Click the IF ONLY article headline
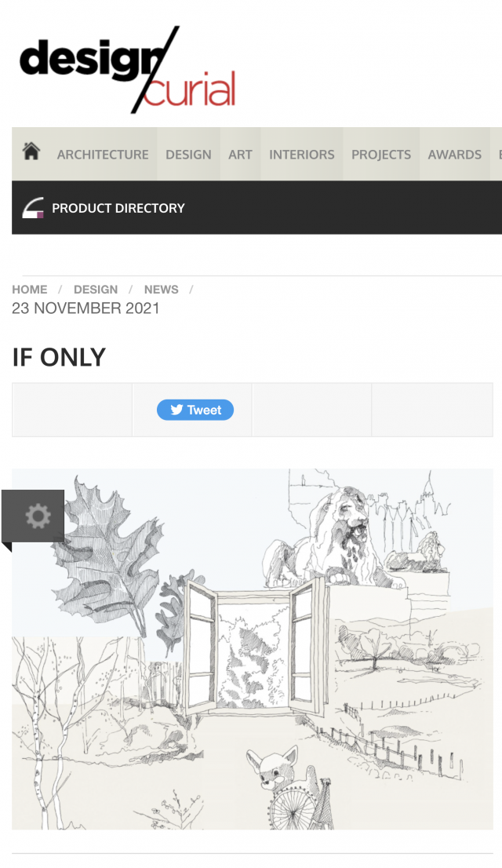Viewport: 502px width, 868px height. (59, 358)
